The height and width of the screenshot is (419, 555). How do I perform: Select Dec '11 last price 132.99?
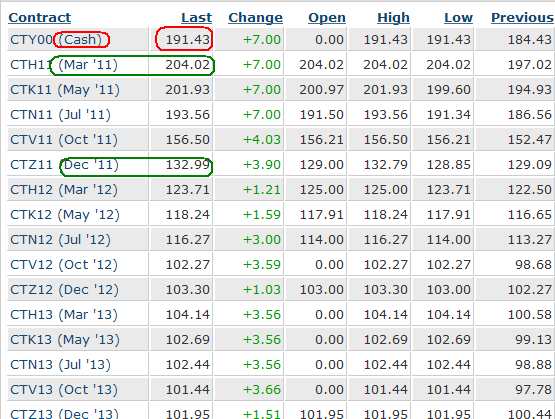pos(188,165)
